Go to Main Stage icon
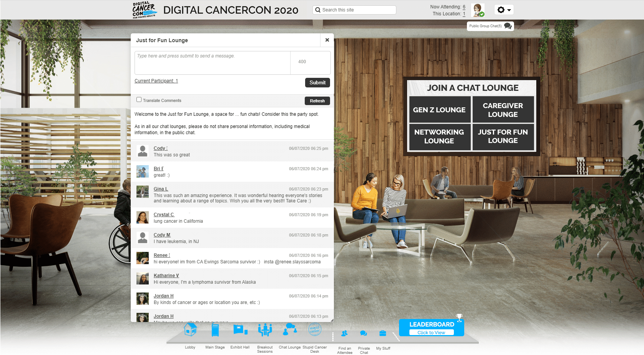Viewport: 644px width, 355px height. tap(215, 330)
